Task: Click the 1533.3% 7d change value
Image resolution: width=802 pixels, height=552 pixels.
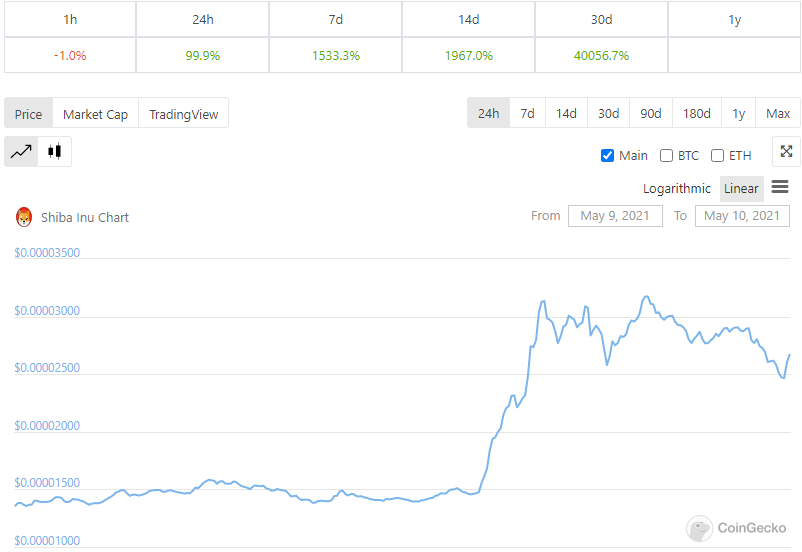Action: (336, 55)
